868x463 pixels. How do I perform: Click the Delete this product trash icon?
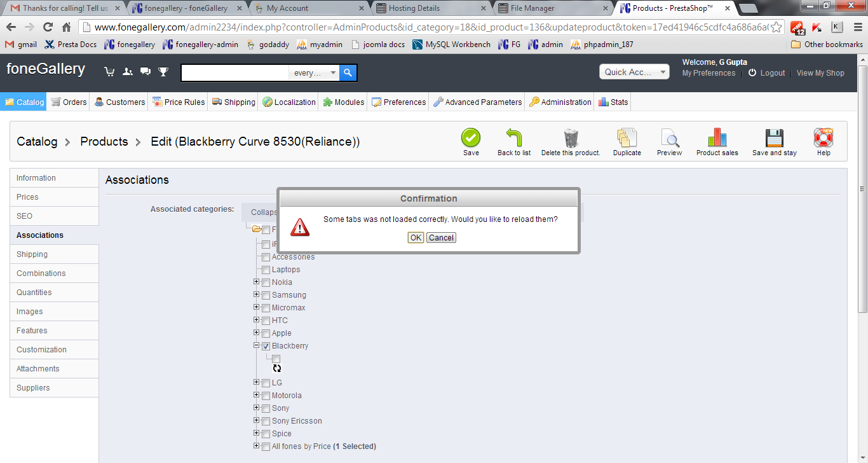[571, 138]
